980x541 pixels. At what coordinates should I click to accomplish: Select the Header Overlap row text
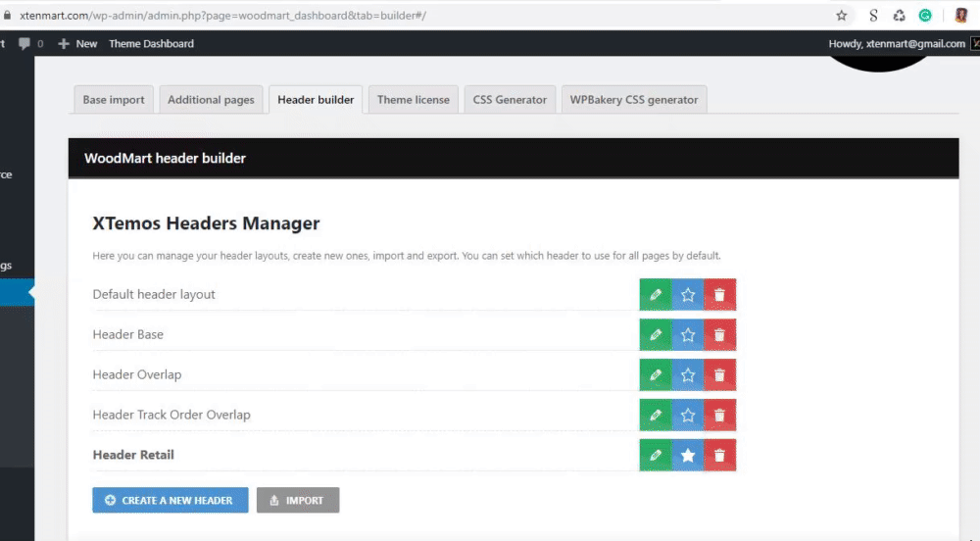point(137,374)
